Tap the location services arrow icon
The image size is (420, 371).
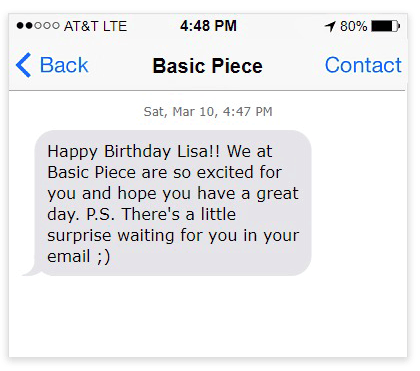[x=330, y=26]
